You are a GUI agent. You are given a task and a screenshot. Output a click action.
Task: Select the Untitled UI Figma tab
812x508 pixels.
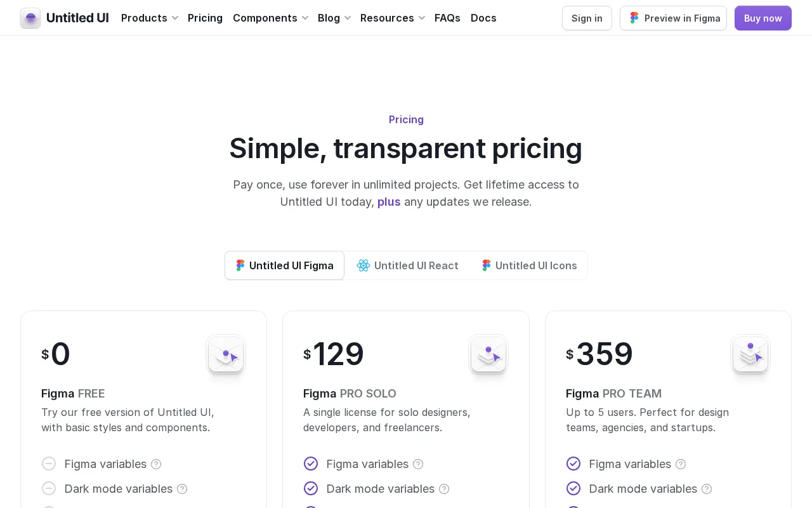coord(284,265)
